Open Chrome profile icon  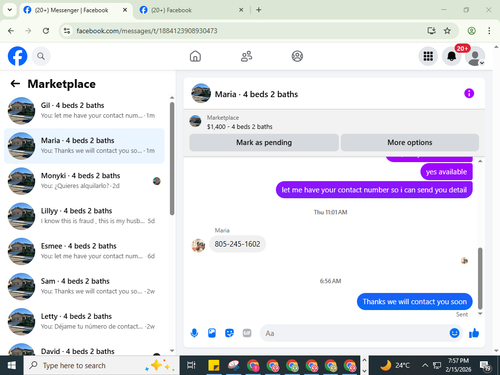tap(471, 31)
